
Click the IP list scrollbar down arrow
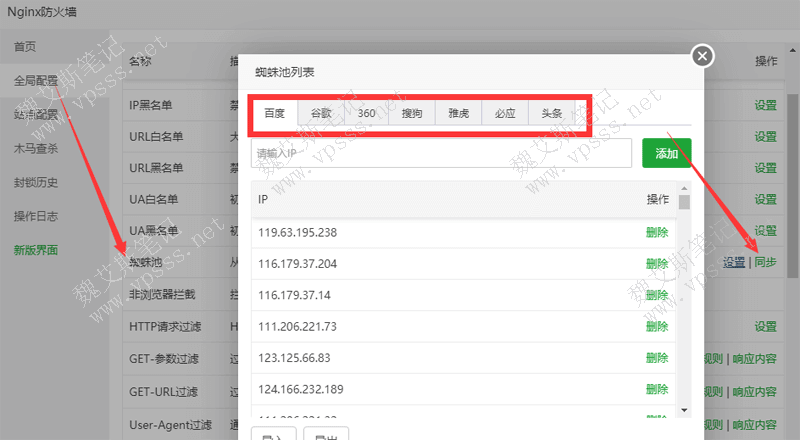(685, 410)
